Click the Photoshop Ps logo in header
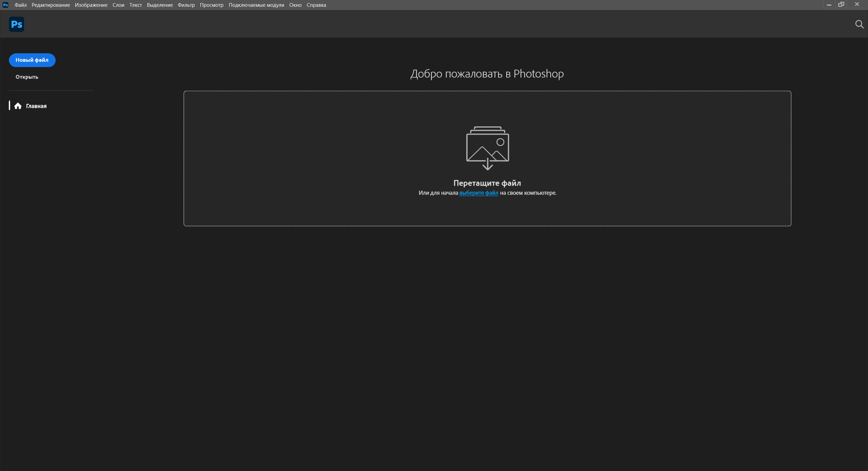The height and width of the screenshot is (471, 868). coord(16,24)
